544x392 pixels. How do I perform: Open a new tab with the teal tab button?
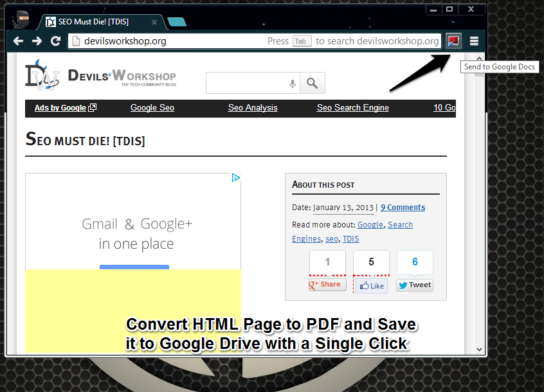click(x=177, y=22)
